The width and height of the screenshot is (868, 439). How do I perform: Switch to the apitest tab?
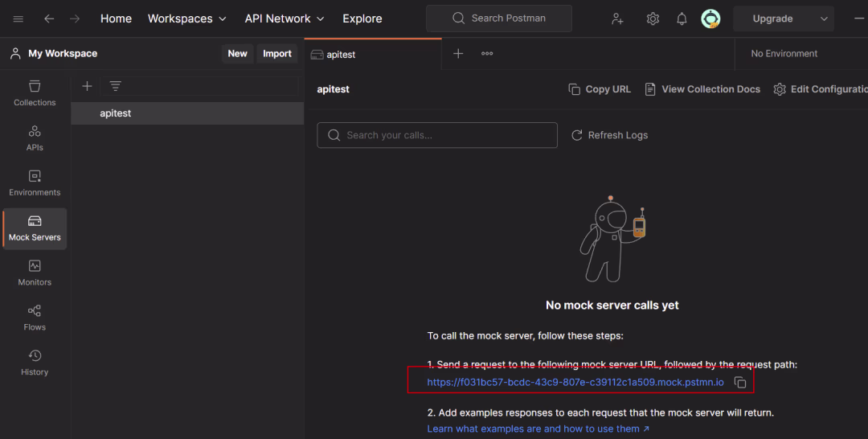pyautogui.click(x=373, y=54)
